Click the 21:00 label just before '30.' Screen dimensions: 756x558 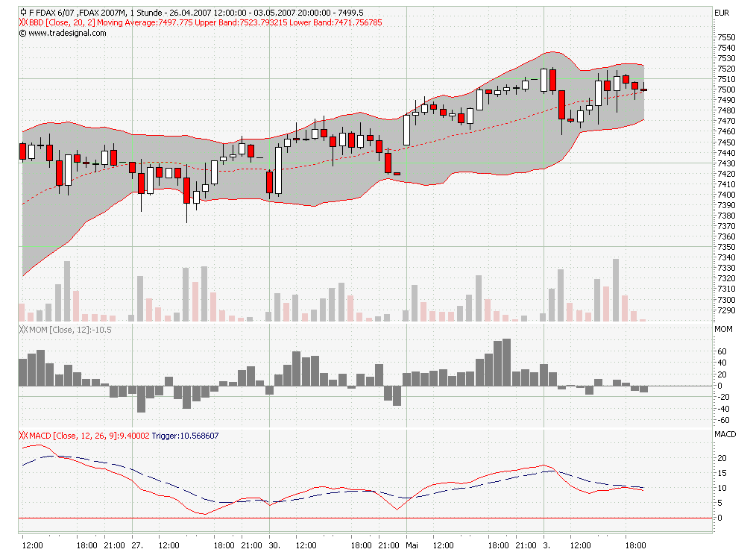click(x=252, y=545)
